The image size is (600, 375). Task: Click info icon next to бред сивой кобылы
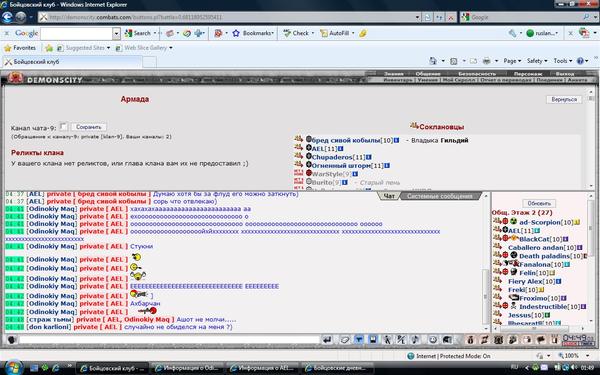pos(396,140)
